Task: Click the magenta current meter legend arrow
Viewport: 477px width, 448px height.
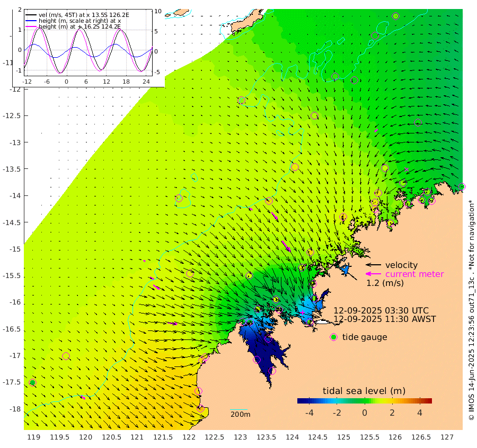Action: tap(373, 274)
